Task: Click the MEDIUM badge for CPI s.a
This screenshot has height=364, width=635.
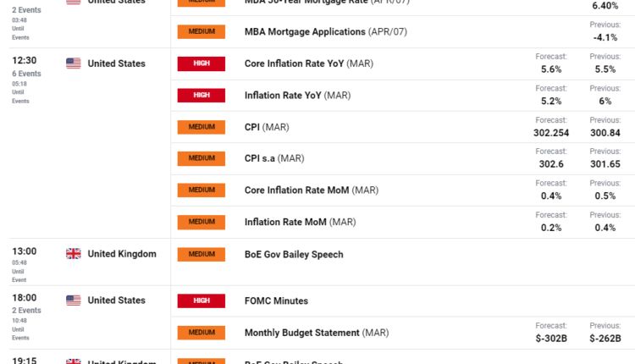Action: click(x=201, y=158)
